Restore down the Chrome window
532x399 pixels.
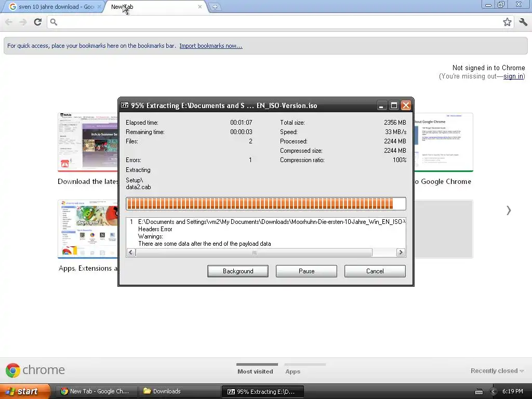tap(501, 5)
